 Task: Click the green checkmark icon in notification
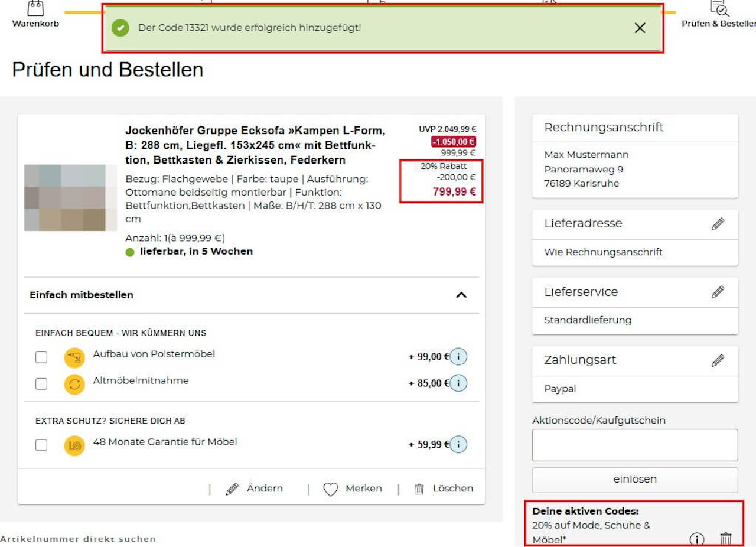coord(120,28)
